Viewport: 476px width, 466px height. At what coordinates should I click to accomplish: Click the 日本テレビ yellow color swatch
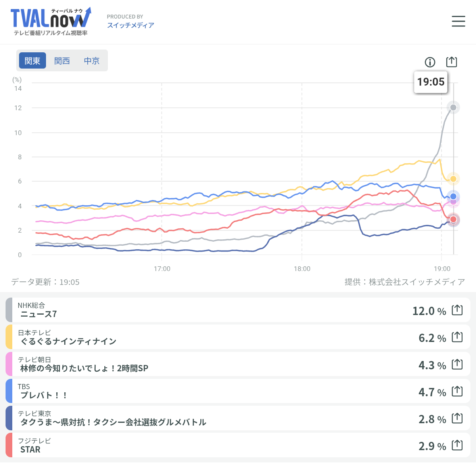click(9, 337)
